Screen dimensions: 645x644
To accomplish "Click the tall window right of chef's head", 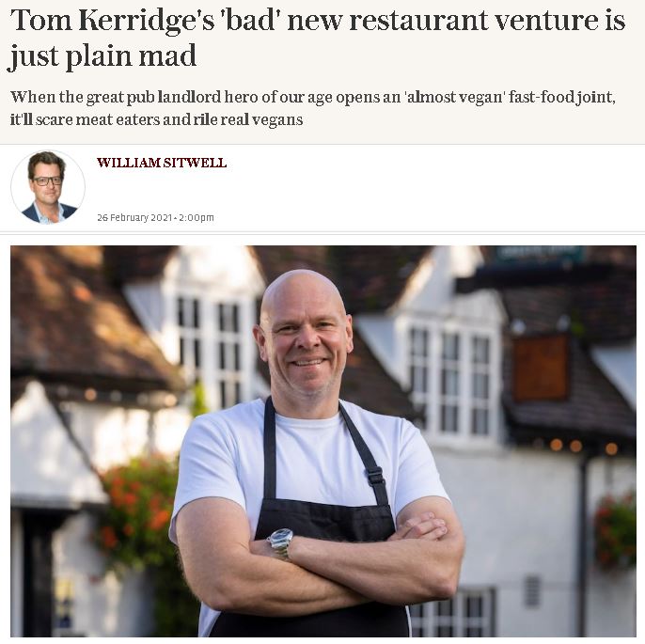I will pyautogui.click(x=450, y=383).
